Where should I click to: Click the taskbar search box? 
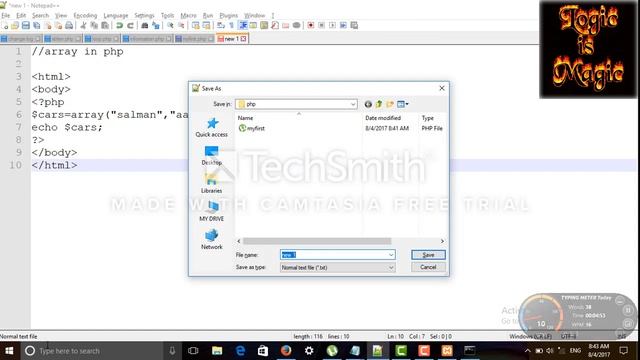coord(91,351)
